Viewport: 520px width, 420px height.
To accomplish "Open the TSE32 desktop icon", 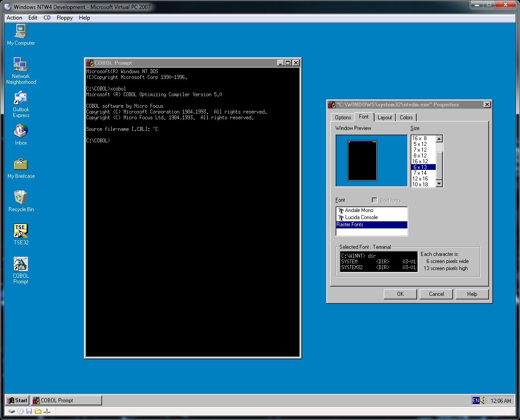I will 20,232.
